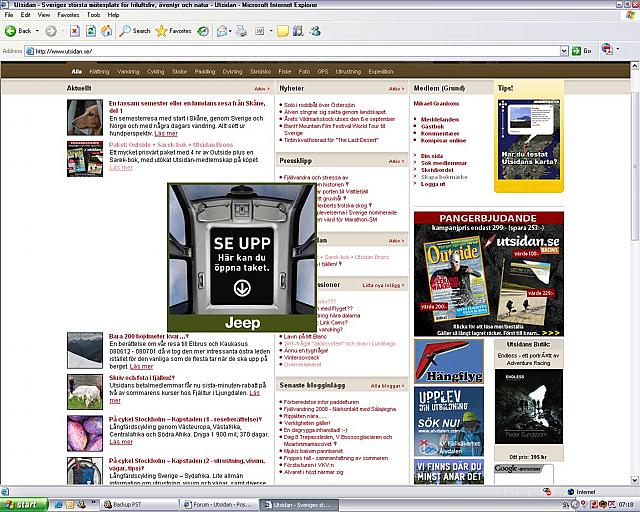Viewport: 640px width, 512px height.
Task: Open the Favorites star in the toolbar
Action: pyautogui.click(x=173, y=31)
